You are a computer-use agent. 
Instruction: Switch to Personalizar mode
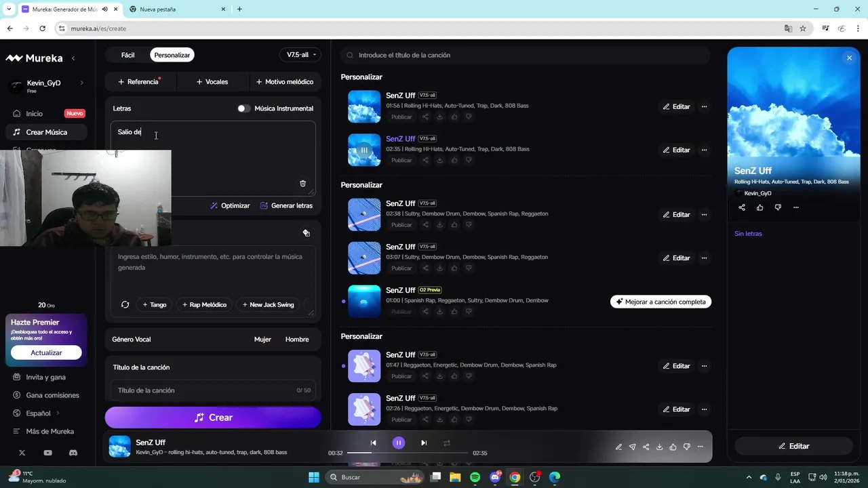(172, 55)
